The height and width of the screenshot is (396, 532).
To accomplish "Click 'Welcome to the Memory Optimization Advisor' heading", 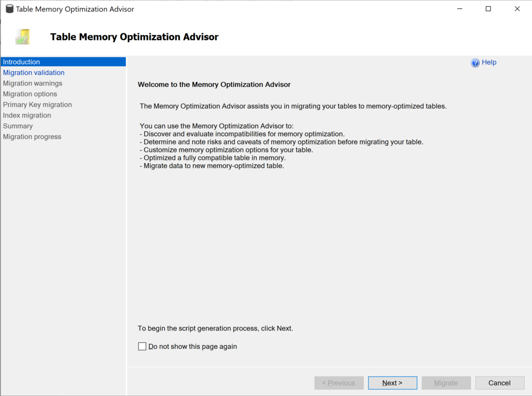I will [x=214, y=85].
